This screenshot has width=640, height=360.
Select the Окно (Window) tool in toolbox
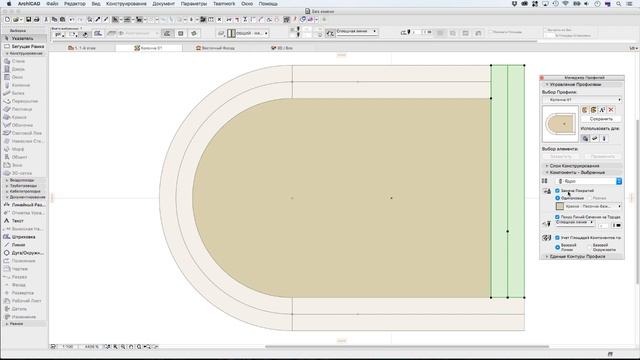point(24,77)
